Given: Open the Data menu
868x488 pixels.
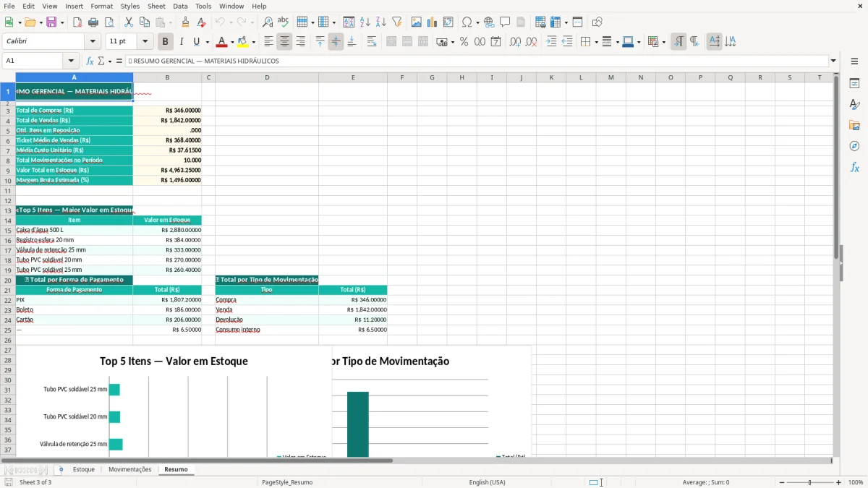Looking at the screenshot, I should (180, 6).
